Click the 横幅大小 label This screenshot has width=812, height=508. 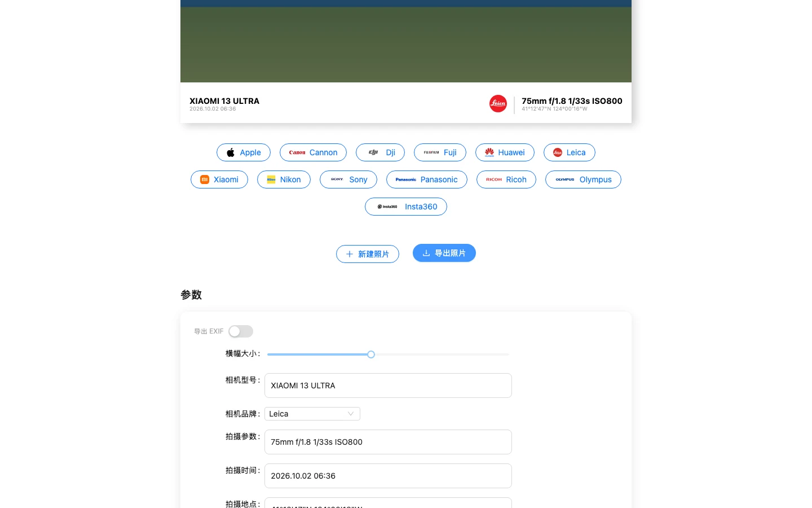point(242,353)
